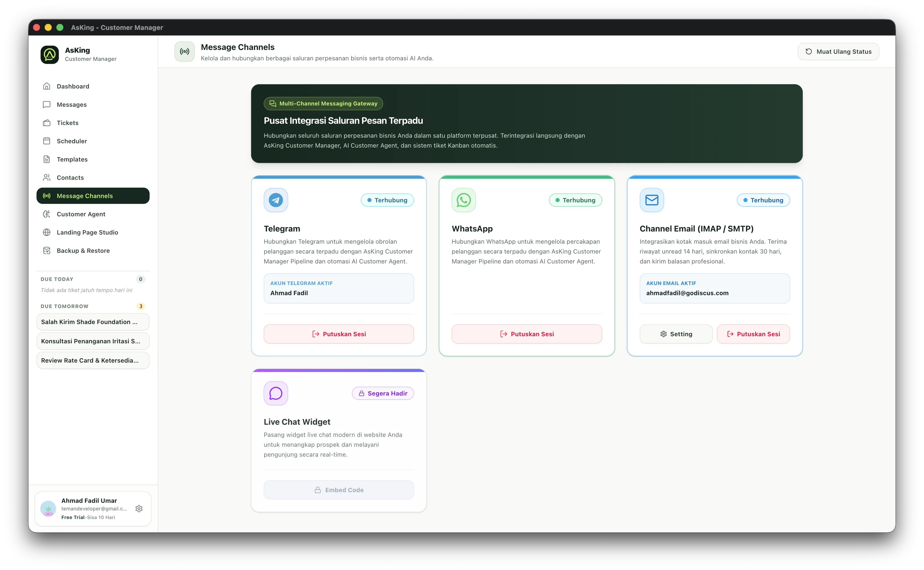The image size is (924, 570).
Task: Click the active Telegram account Ahmad Fadil
Action: pyautogui.click(x=339, y=288)
